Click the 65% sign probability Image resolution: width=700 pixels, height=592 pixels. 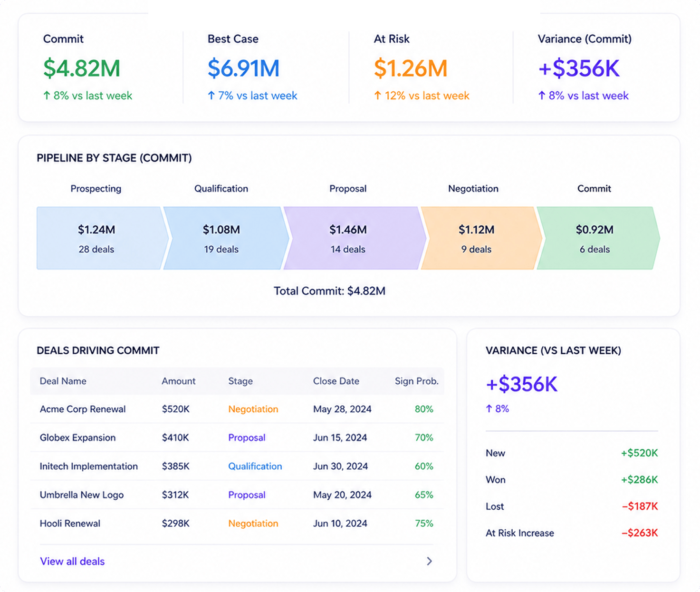click(424, 495)
